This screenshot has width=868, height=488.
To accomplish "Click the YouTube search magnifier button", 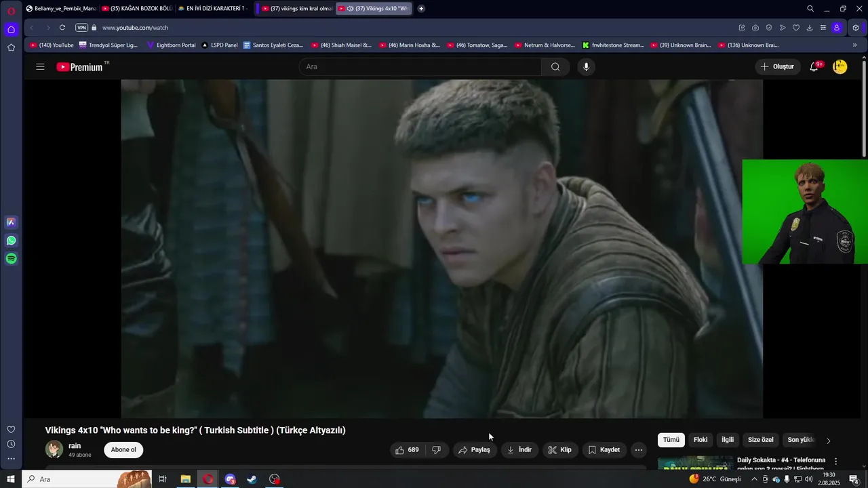I will coord(555,66).
